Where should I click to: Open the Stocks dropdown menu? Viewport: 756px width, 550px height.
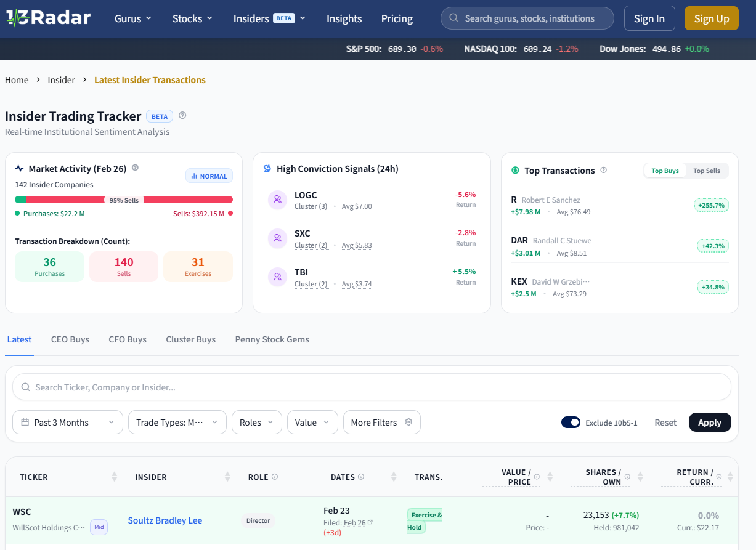click(x=192, y=18)
